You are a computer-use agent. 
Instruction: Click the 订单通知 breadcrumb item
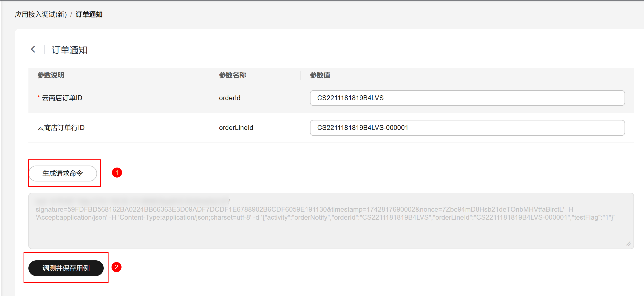coord(89,15)
